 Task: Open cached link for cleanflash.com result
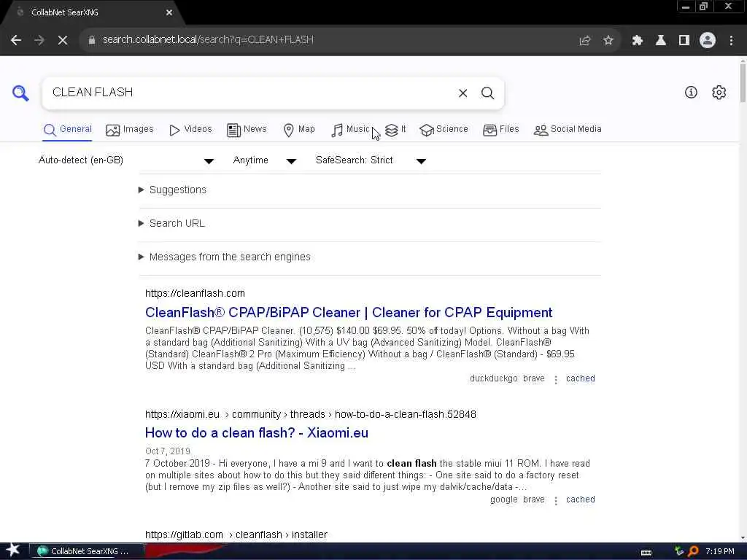[x=580, y=379]
